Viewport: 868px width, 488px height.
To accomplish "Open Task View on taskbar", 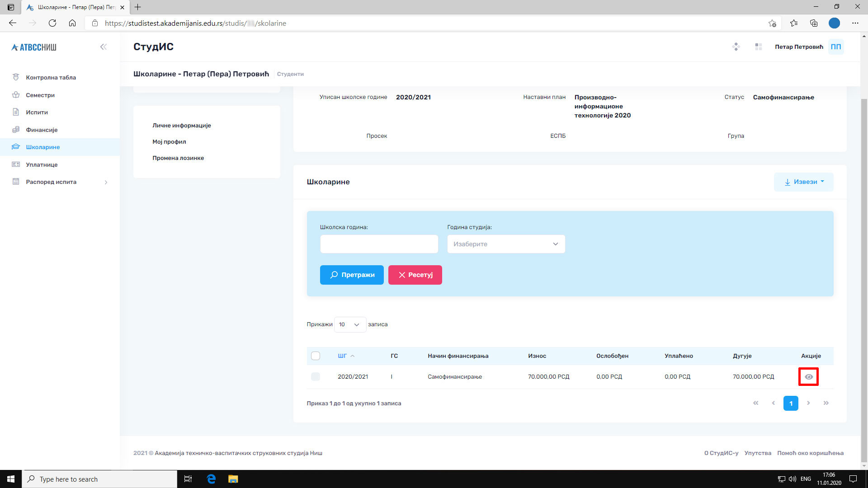I will coord(188,479).
